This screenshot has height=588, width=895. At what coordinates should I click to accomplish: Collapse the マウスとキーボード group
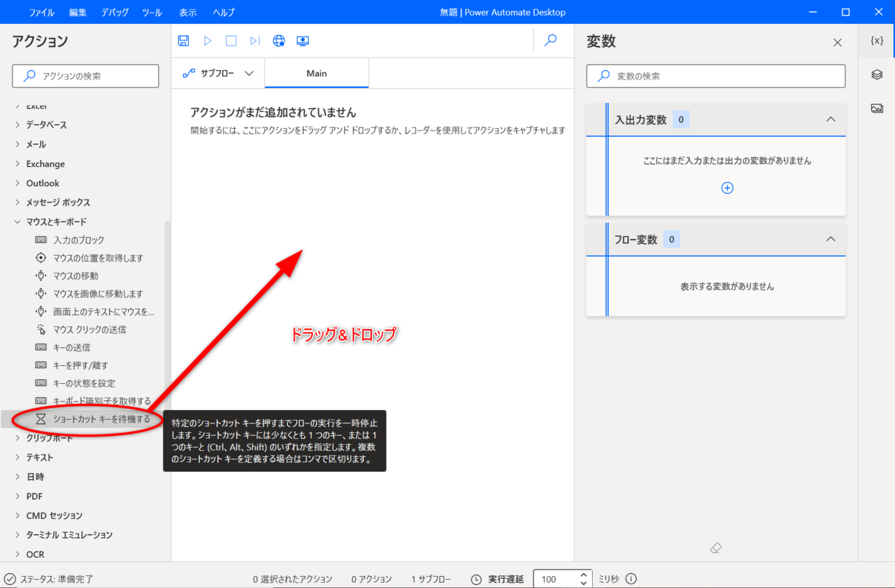[17, 221]
